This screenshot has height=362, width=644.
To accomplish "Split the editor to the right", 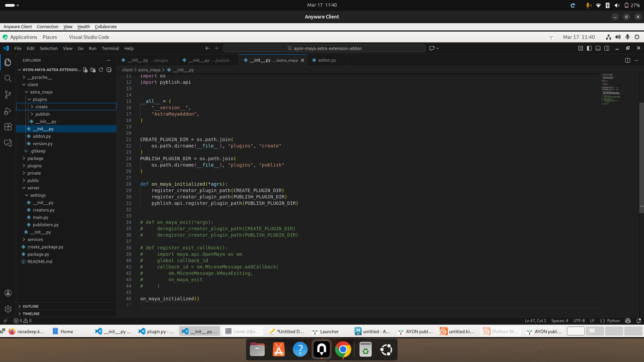I will (628, 60).
